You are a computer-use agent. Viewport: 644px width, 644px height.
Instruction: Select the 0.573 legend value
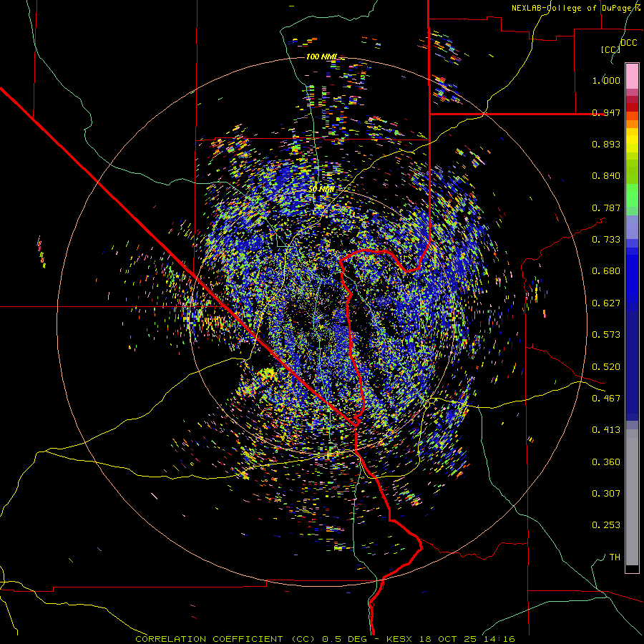coord(606,335)
